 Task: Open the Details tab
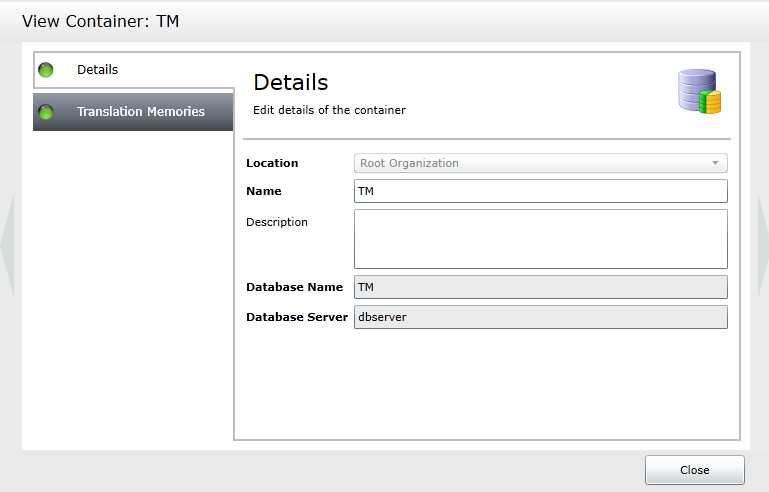click(x=133, y=70)
